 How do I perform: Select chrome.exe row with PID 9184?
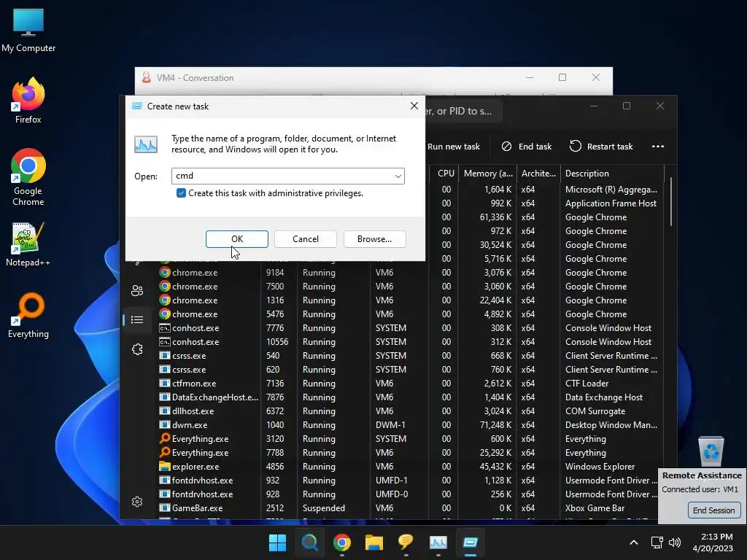coord(410,273)
